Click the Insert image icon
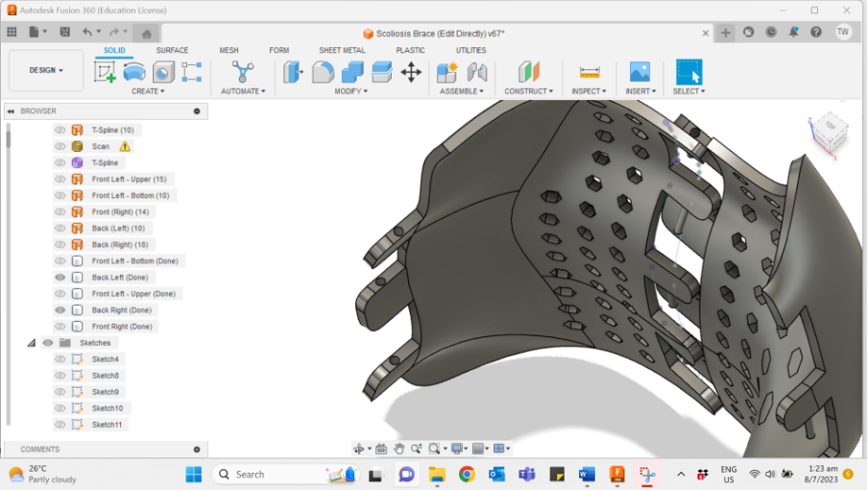Image resolution: width=868 pixels, height=490 pixels. click(639, 72)
